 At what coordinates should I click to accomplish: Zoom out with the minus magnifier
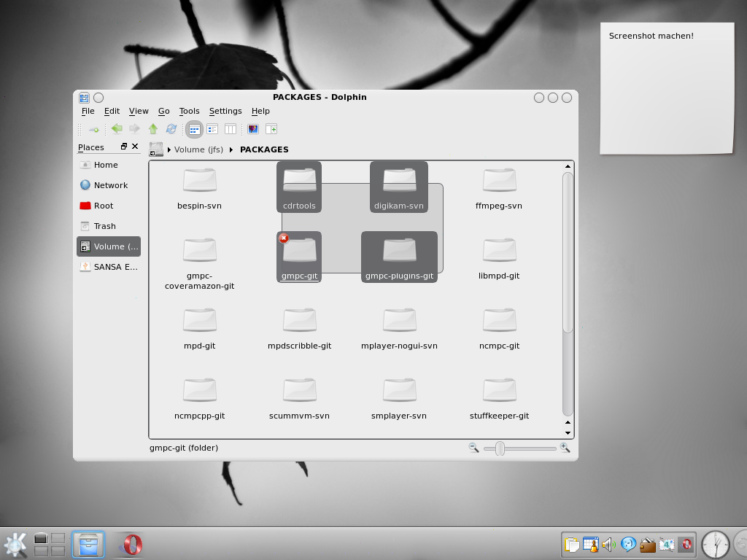point(473,448)
